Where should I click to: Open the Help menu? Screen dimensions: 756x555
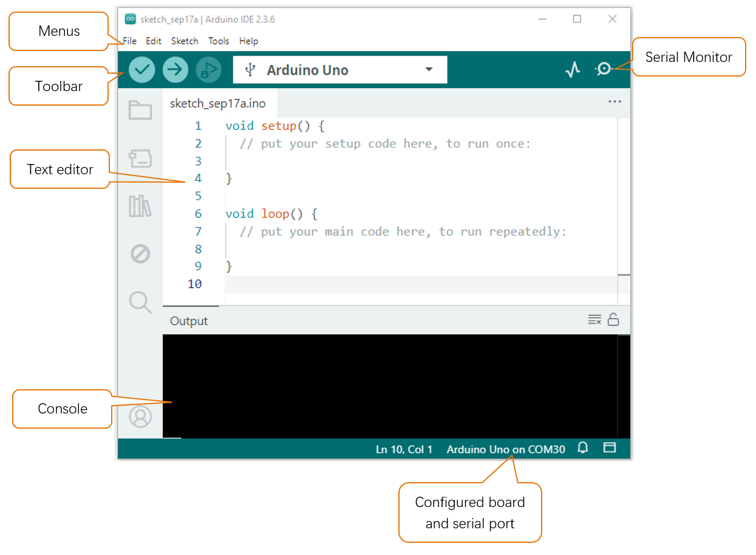tap(248, 41)
